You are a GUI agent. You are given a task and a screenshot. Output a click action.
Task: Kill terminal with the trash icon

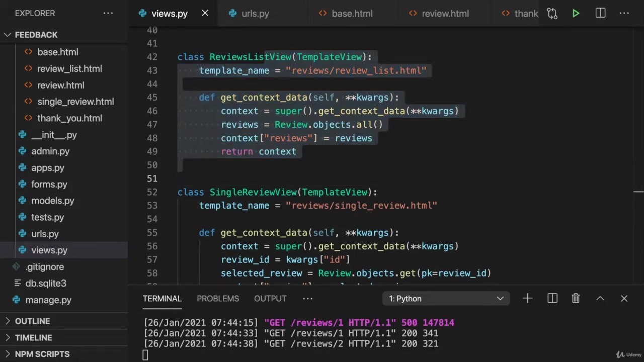(576, 299)
